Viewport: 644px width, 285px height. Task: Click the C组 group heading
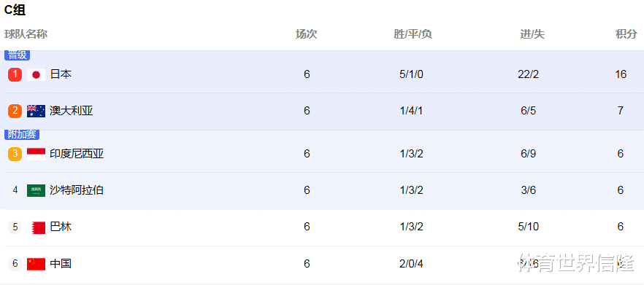pos(15,10)
